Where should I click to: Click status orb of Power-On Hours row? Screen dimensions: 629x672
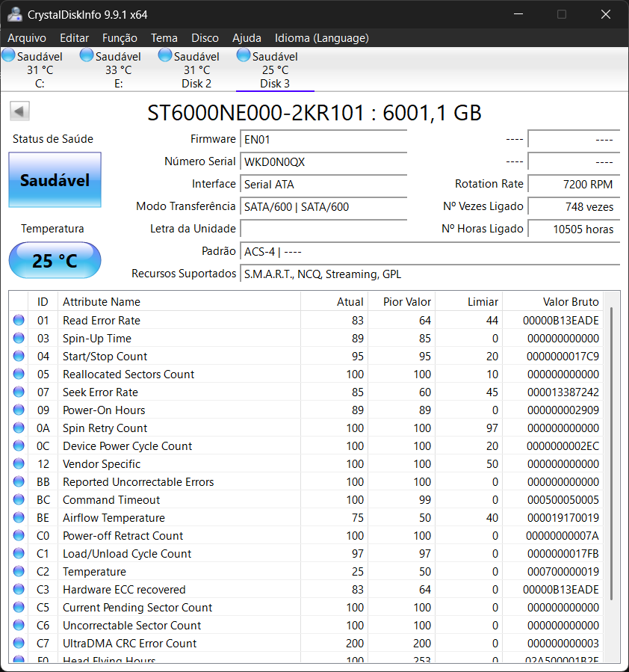[19, 410]
